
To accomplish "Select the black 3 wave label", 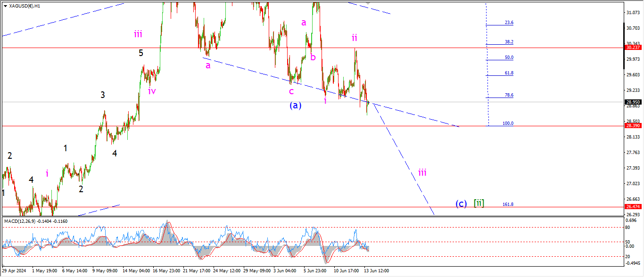I will tap(103, 95).
